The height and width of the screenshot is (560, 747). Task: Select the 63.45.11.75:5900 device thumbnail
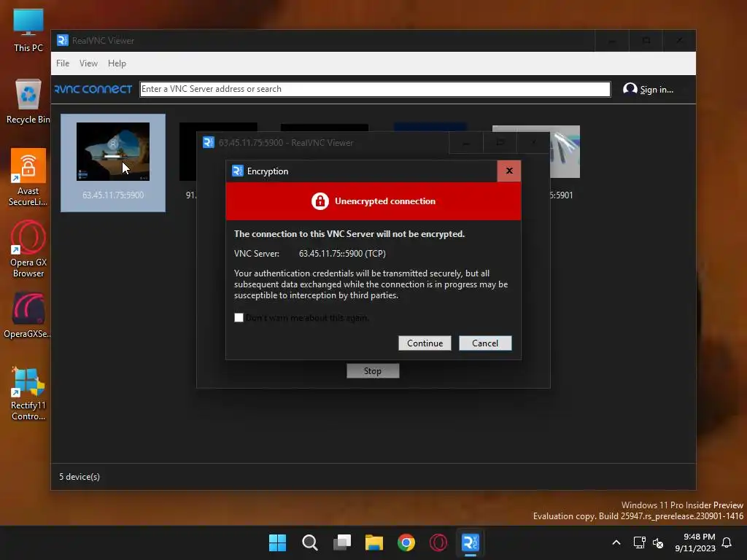[113, 163]
